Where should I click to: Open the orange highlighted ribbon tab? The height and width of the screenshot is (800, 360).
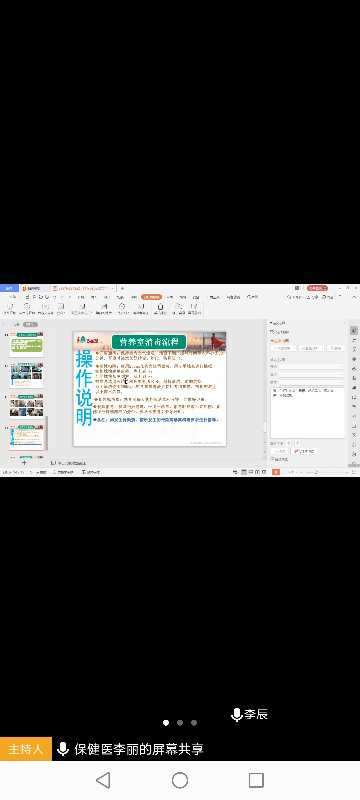151,297
